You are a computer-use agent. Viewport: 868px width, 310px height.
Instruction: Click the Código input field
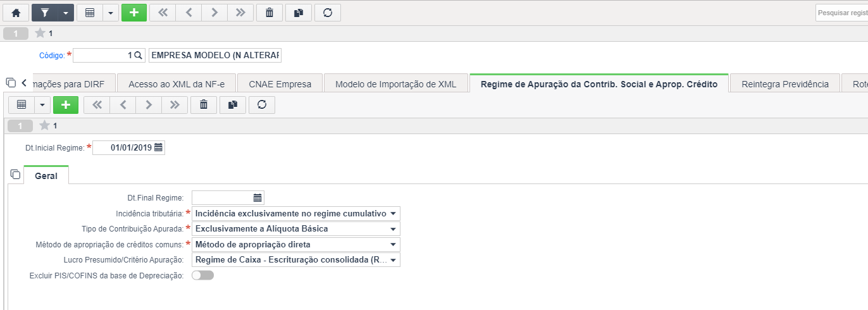point(104,56)
